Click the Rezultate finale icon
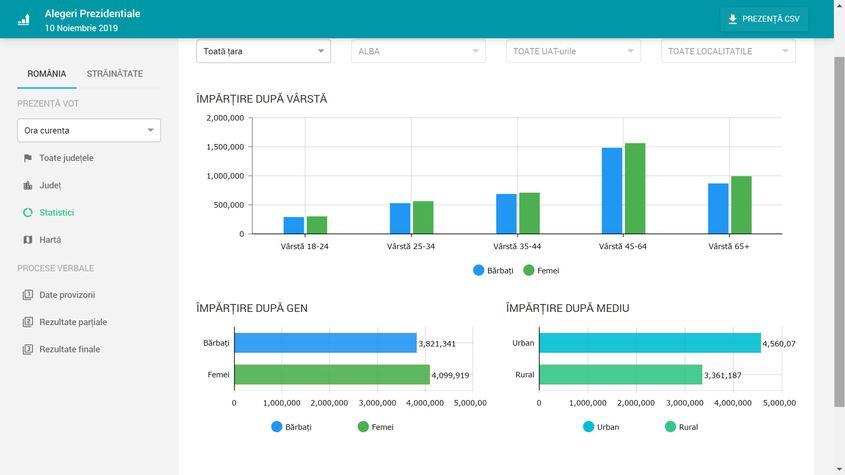The width and height of the screenshot is (845, 475). (x=28, y=349)
